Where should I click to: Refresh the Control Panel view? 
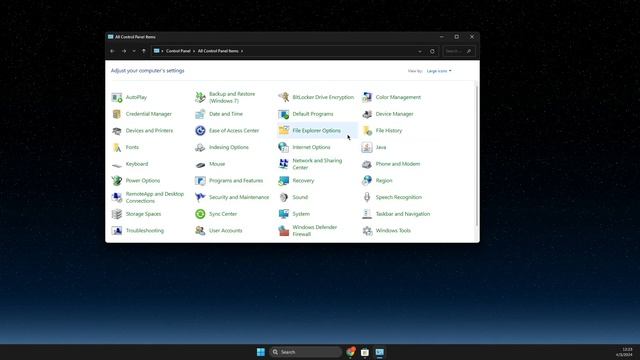(432, 51)
